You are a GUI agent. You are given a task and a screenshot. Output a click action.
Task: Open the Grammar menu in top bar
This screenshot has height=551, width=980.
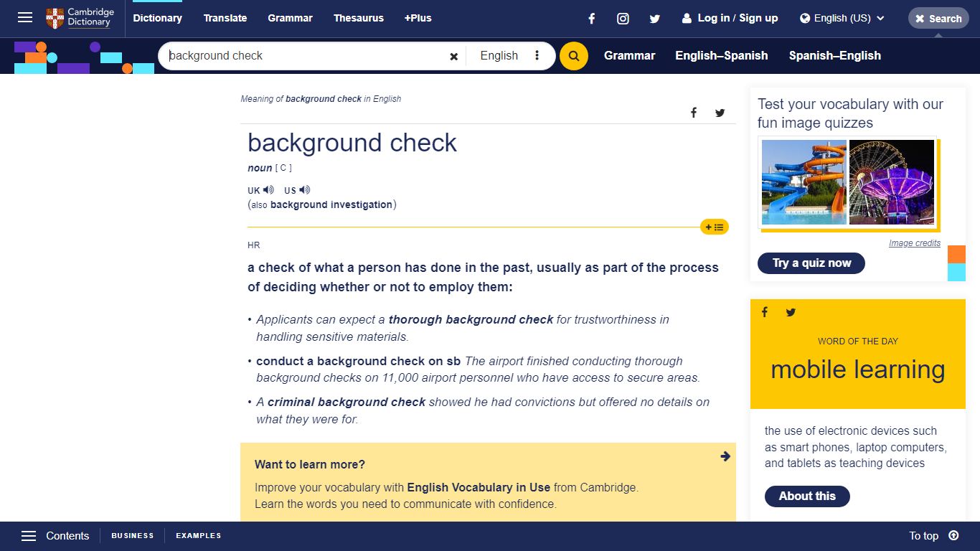[x=290, y=18]
